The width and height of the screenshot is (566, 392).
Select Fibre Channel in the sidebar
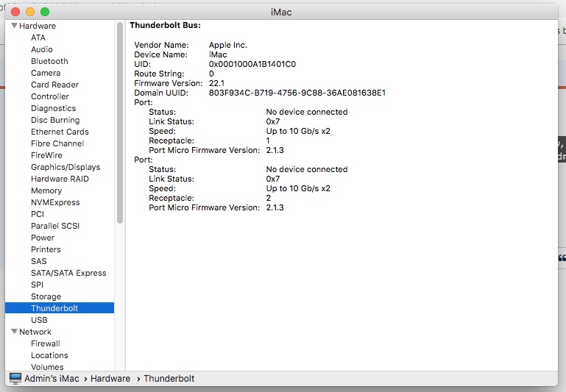click(x=57, y=143)
